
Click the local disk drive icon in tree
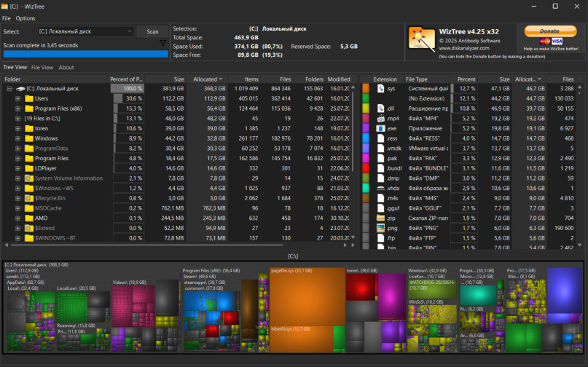click(20, 89)
